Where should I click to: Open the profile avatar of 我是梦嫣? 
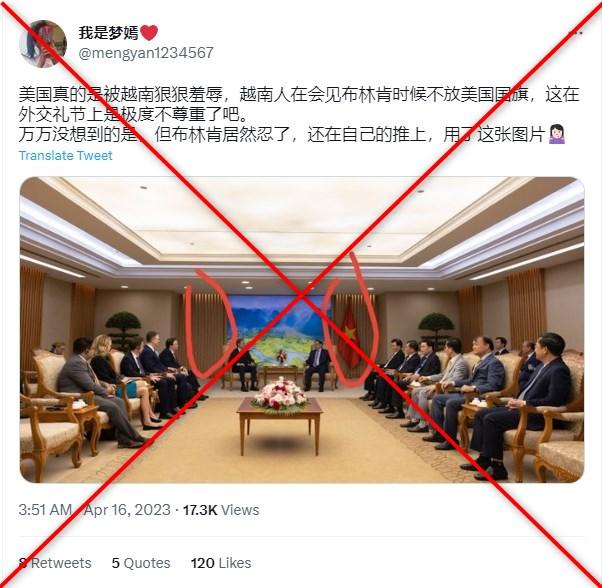tap(43, 44)
